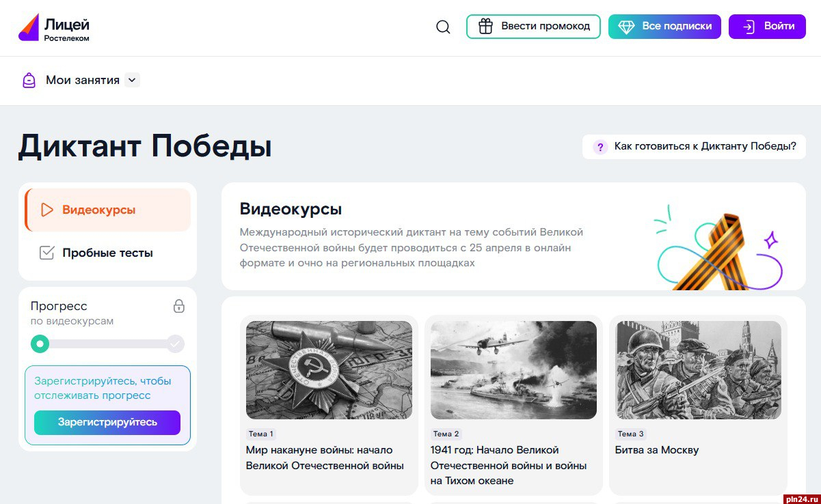821x504 pixels.
Task: Click the Диктант Победы page heading
Action: (x=145, y=146)
